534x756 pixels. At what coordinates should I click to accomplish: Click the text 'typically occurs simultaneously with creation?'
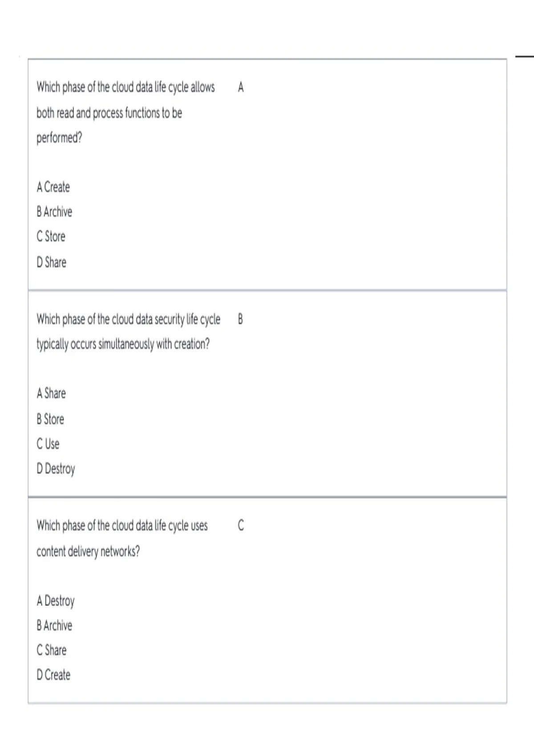tap(123, 344)
